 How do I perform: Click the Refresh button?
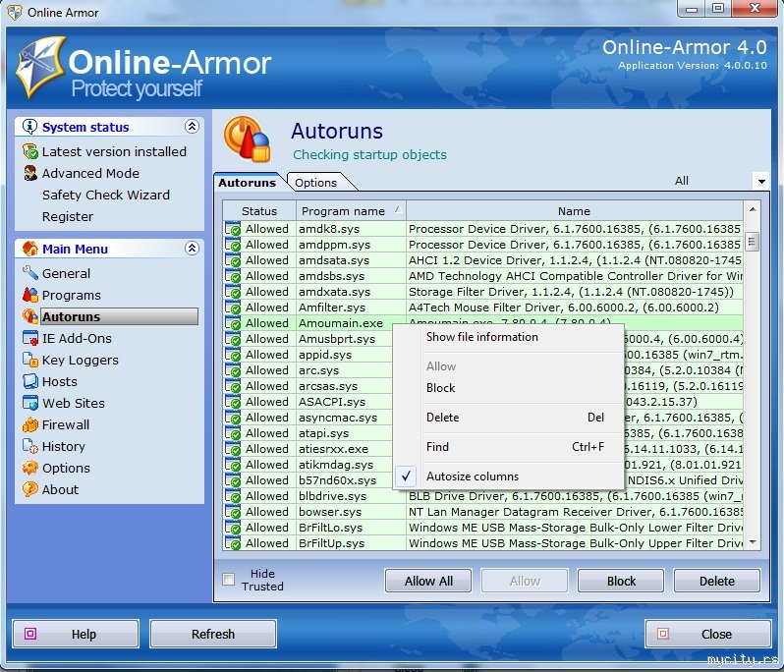(x=213, y=634)
